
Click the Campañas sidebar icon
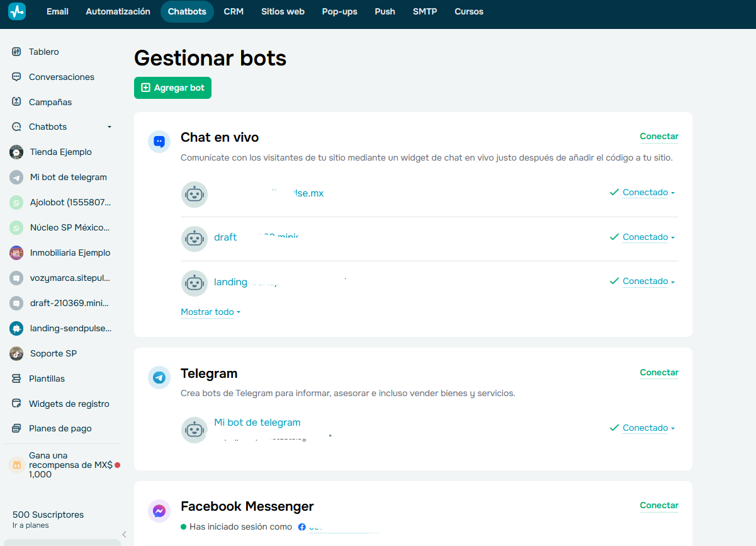pos(16,102)
